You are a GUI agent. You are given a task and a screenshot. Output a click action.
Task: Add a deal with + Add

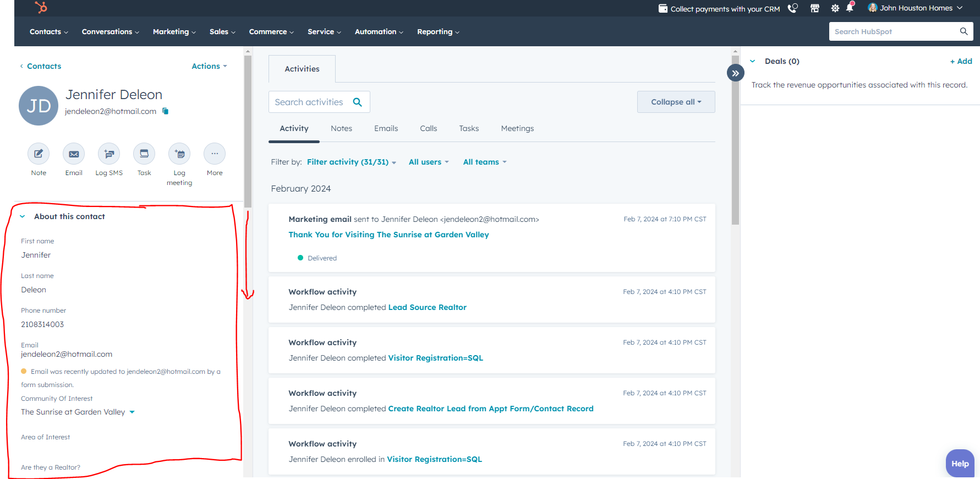pos(961,61)
